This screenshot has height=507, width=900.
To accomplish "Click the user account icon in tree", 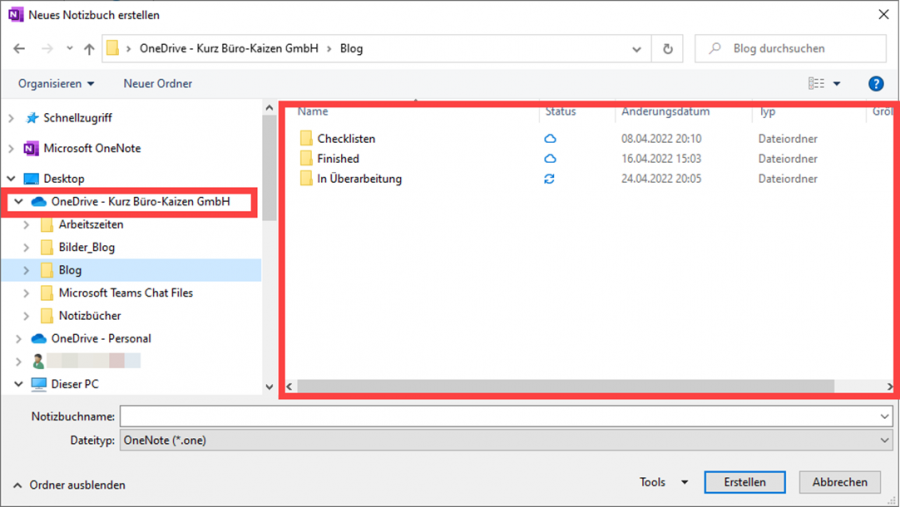I will pyautogui.click(x=38, y=361).
